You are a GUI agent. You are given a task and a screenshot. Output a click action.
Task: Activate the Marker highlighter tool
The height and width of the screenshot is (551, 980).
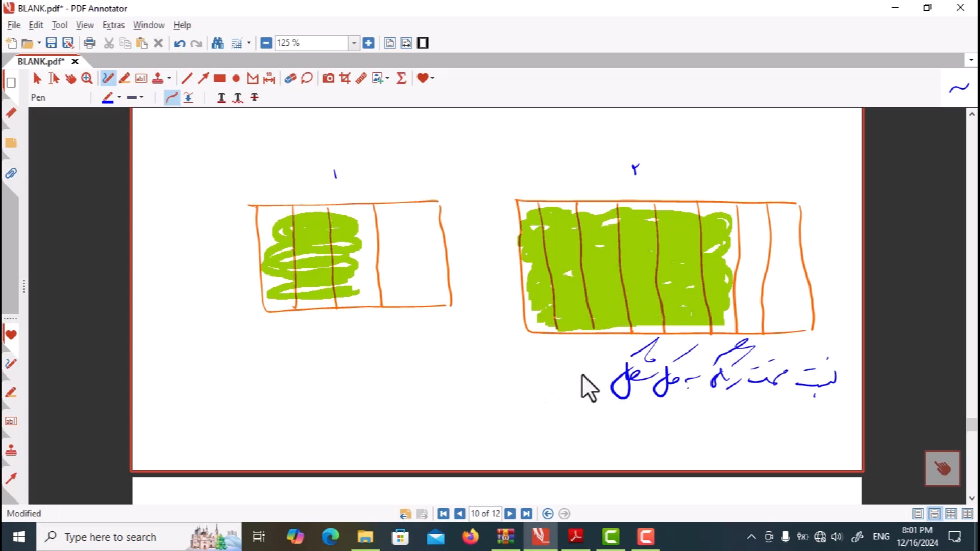pyautogui.click(x=124, y=78)
